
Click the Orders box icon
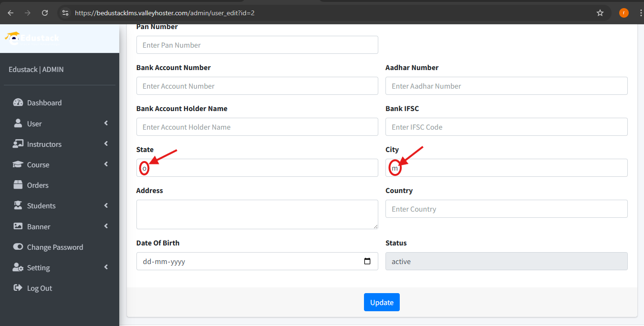click(x=18, y=185)
